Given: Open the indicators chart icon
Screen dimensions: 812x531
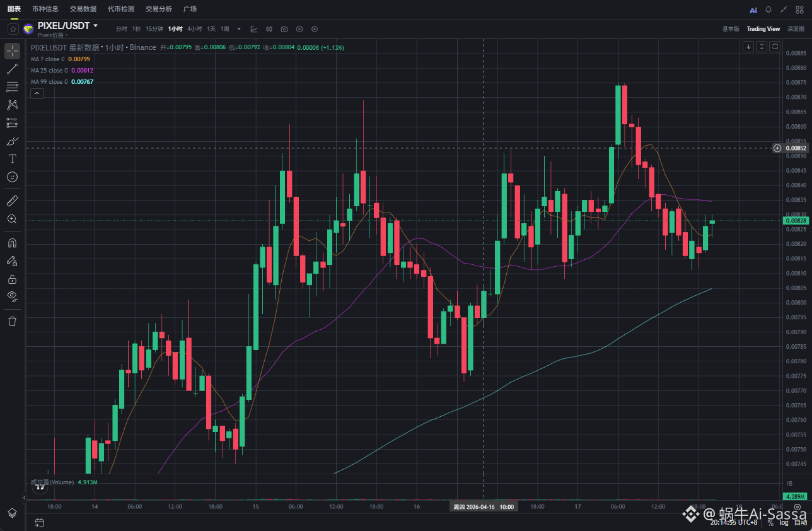Looking at the screenshot, I should coord(254,29).
